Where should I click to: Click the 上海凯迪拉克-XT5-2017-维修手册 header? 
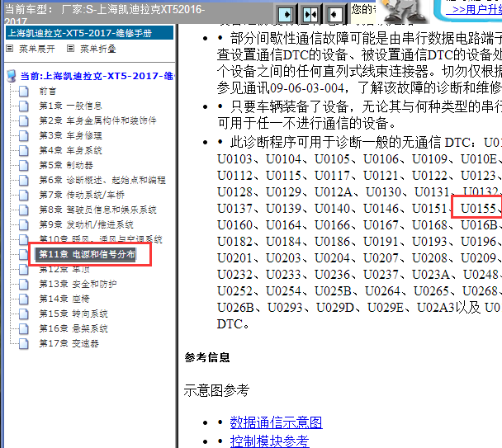pyautogui.click(x=90, y=33)
